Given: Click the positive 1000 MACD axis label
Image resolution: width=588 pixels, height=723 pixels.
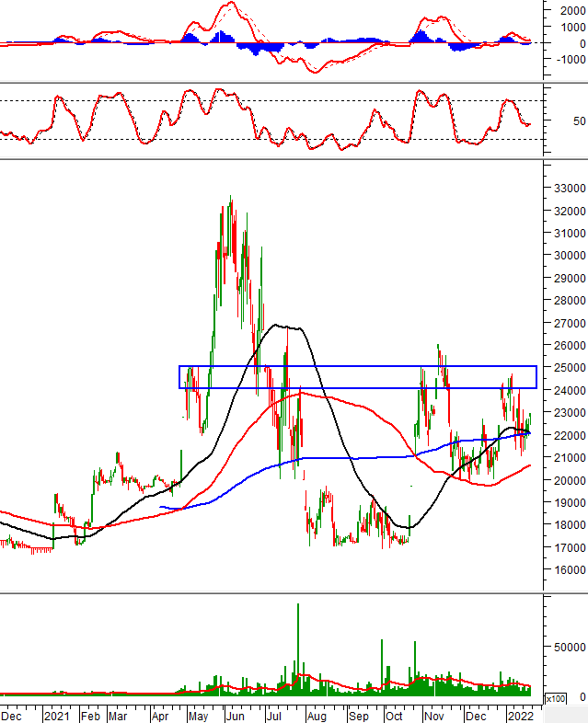Looking at the screenshot, I should click(x=572, y=28).
